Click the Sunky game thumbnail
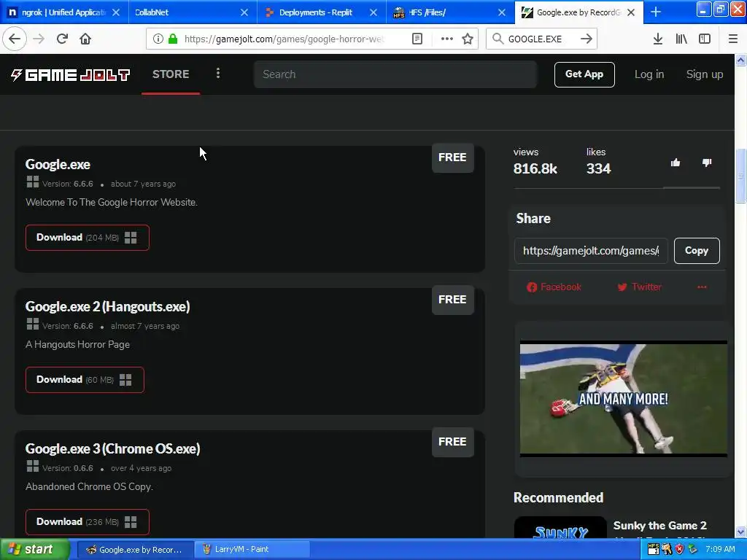Screen dimensions: 747x560 click(x=560, y=528)
